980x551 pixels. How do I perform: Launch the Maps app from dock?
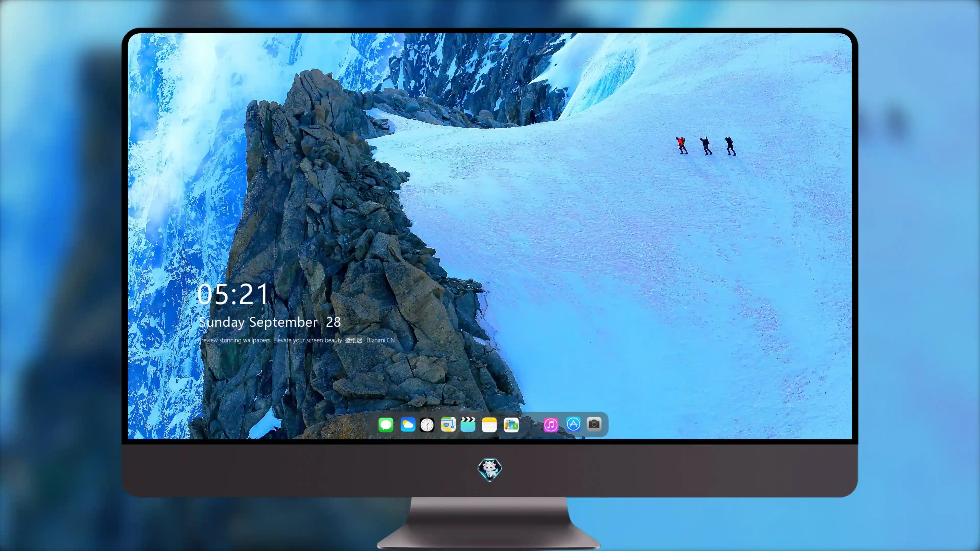point(448,424)
